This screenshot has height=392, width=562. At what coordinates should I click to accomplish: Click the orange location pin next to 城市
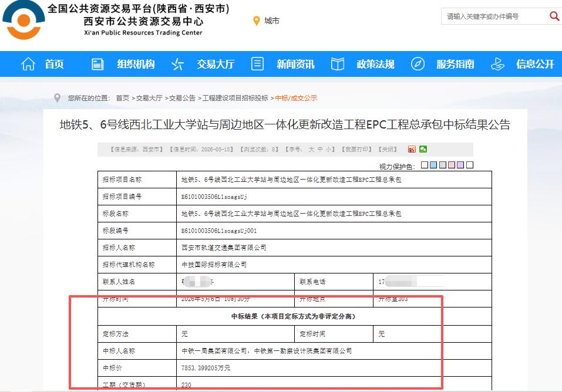click(256, 21)
